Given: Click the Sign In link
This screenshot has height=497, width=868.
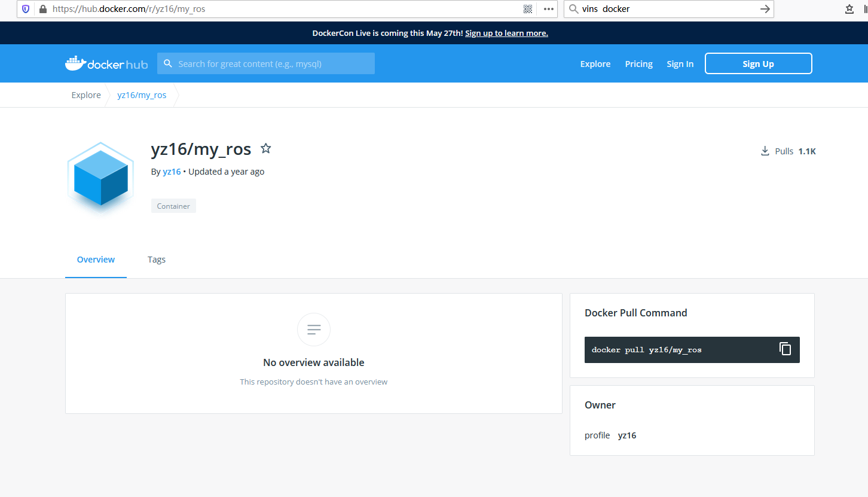Looking at the screenshot, I should (680, 63).
